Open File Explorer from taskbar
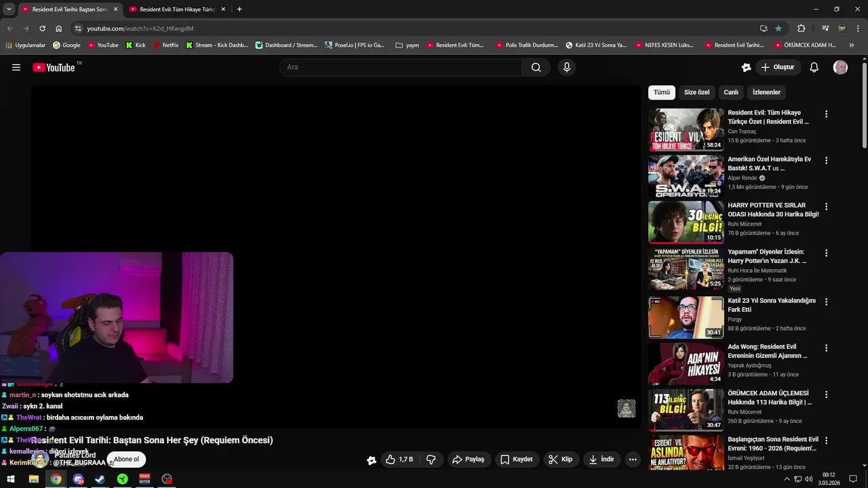 [x=33, y=479]
